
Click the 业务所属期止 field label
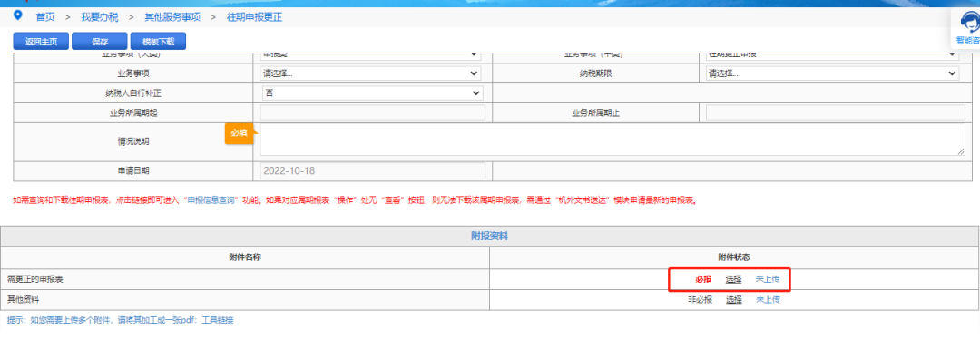tap(595, 113)
